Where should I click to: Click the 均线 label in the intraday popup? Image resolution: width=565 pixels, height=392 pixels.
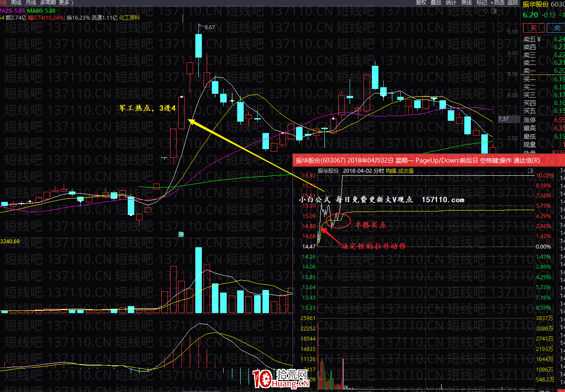point(391,171)
